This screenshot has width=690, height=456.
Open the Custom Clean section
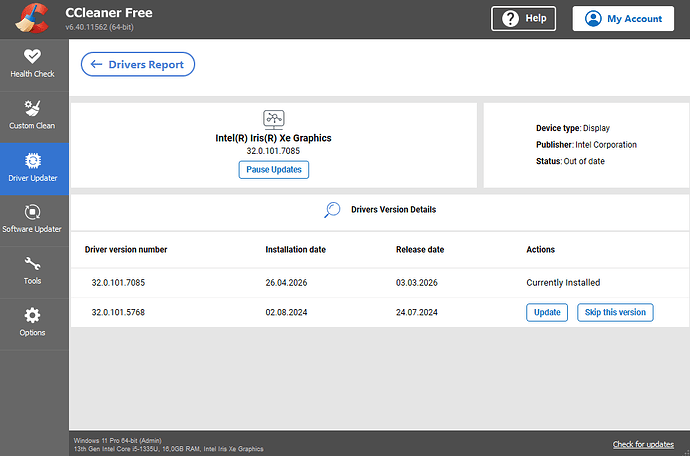tap(33, 116)
